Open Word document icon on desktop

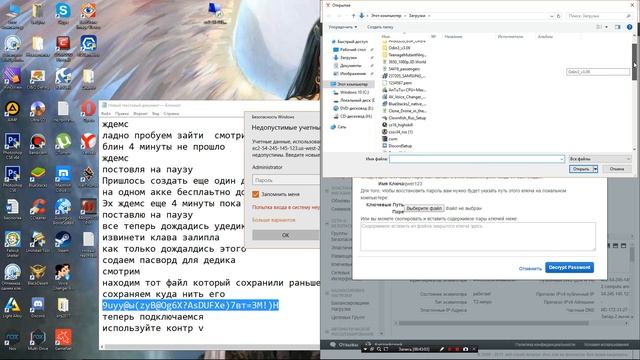point(12,209)
